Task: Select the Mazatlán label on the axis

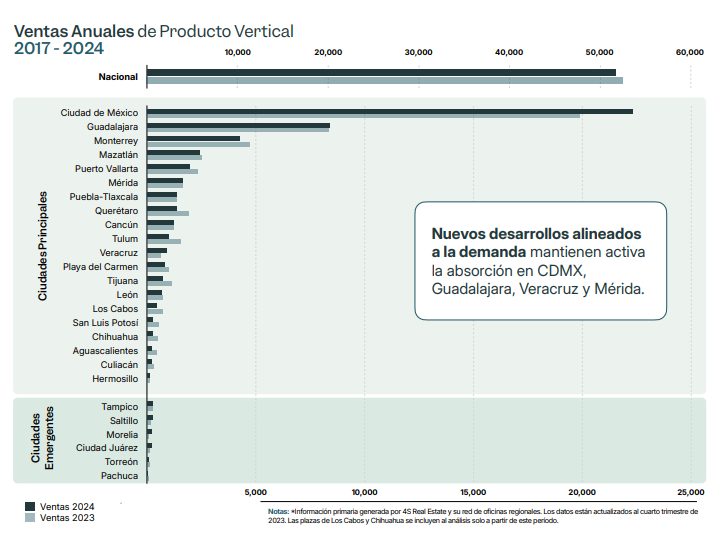Action: click(x=118, y=155)
